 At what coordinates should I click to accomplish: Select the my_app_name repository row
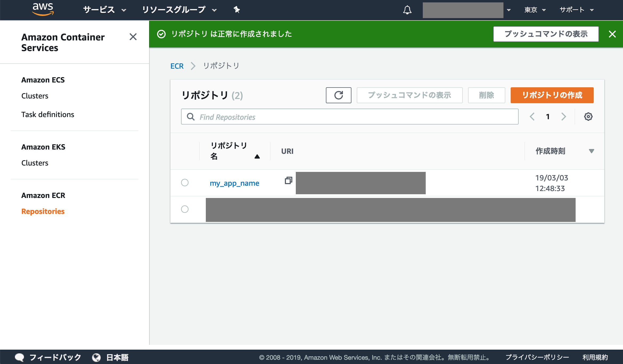click(x=185, y=183)
